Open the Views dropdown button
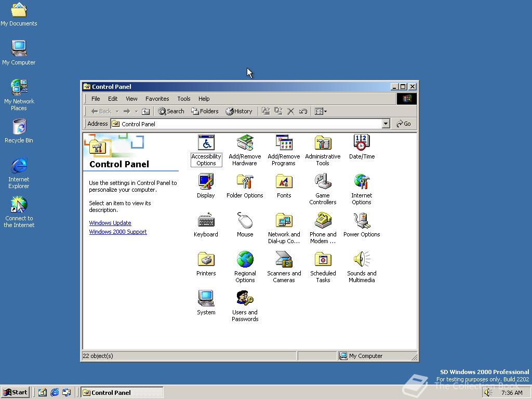532x399 pixels. [321, 111]
